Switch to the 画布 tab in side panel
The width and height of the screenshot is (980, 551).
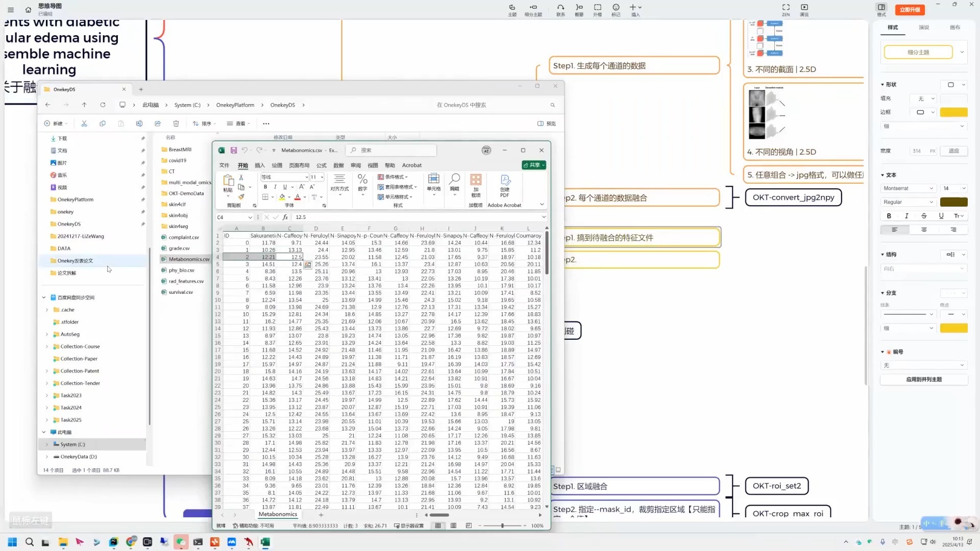pyautogui.click(x=954, y=28)
